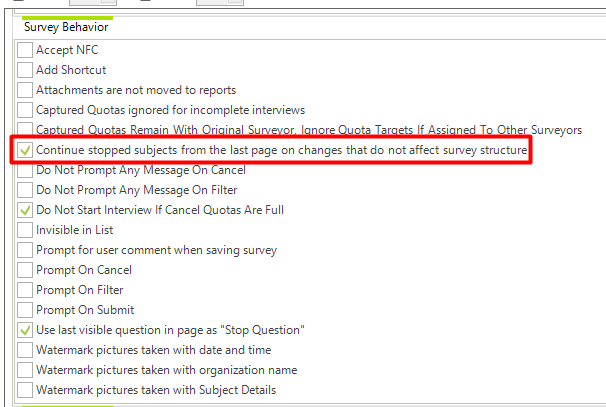Screen dimensions: 606x407
Task: Enable Watermark pictures taken with date and time
Action: [x=25, y=350]
